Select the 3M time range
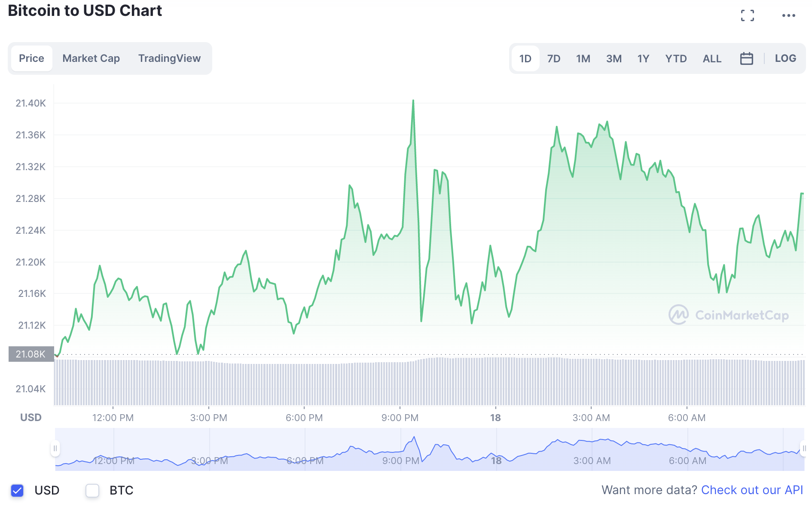This screenshot has height=507, width=812. tap(614, 58)
